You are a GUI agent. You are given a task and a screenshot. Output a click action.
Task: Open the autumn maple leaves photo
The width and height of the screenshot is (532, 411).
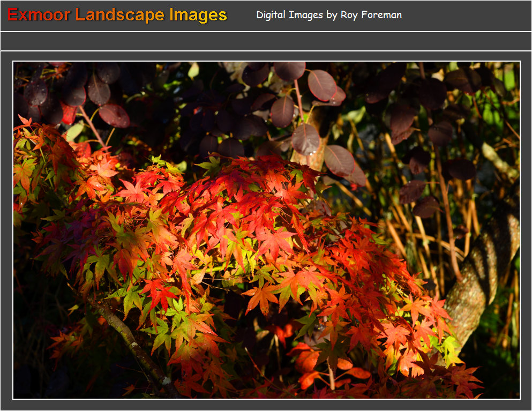click(266, 230)
